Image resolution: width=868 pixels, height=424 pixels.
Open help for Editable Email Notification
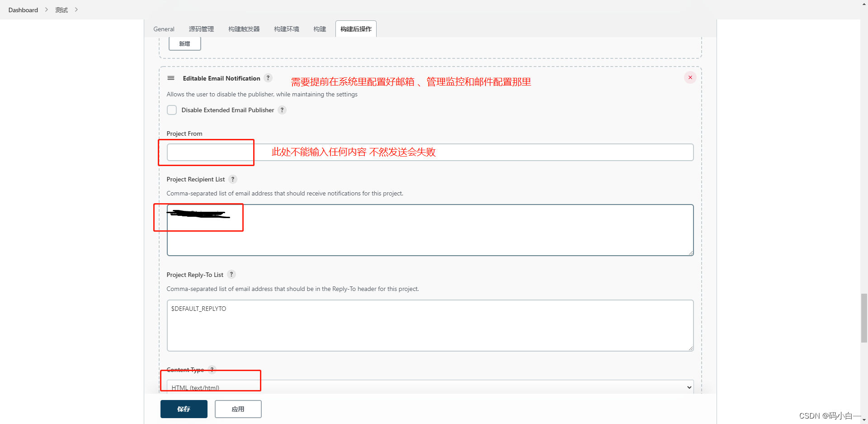pyautogui.click(x=268, y=78)
